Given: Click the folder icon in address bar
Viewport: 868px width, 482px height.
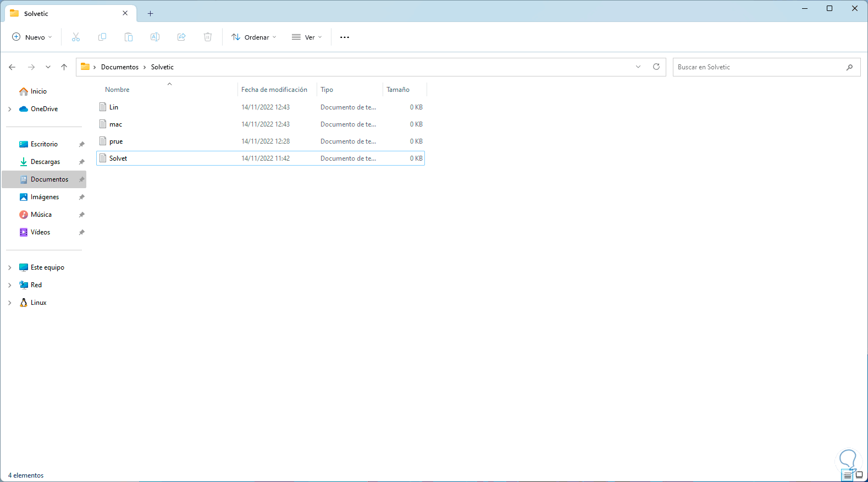Looking at the screenshot, I should click(x=85, y=67).
